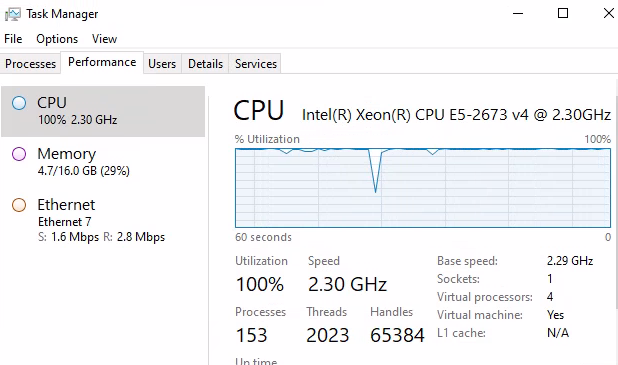Click the Task Manager app icon in title bar
Image resolution: width=618 pixels, height=365 pixels.
[x=13, y=14]
